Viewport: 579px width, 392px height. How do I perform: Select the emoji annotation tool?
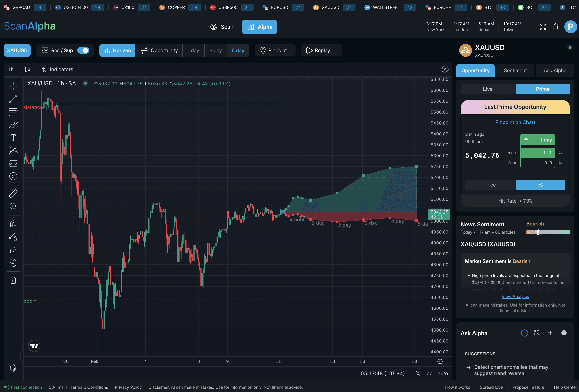13,176
